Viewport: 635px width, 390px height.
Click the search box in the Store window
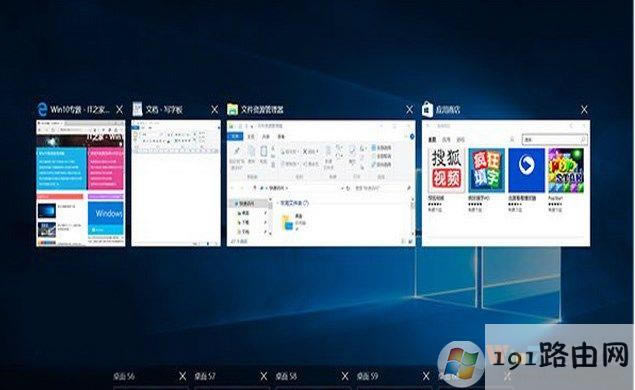click(554, 139)
